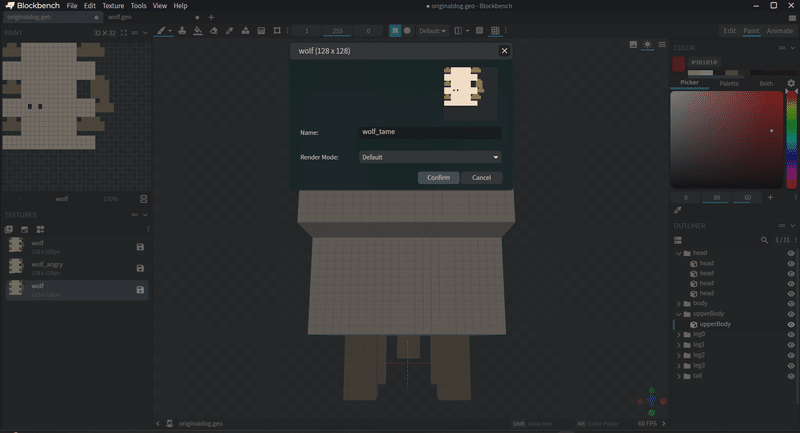This screenshot has height=433, width=800.
Task: Select the Selection rectangle tool
Action: click(x=277, y=31)
